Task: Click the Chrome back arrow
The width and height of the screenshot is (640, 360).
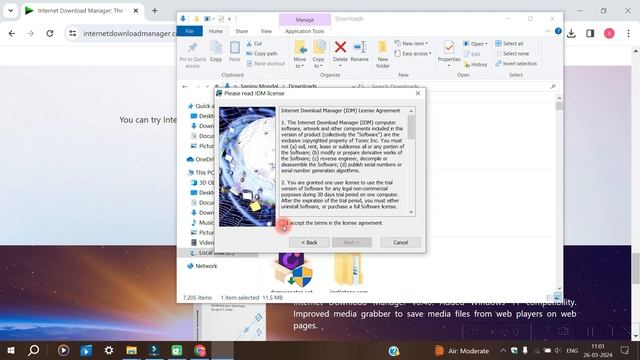Action: (12, 33)
